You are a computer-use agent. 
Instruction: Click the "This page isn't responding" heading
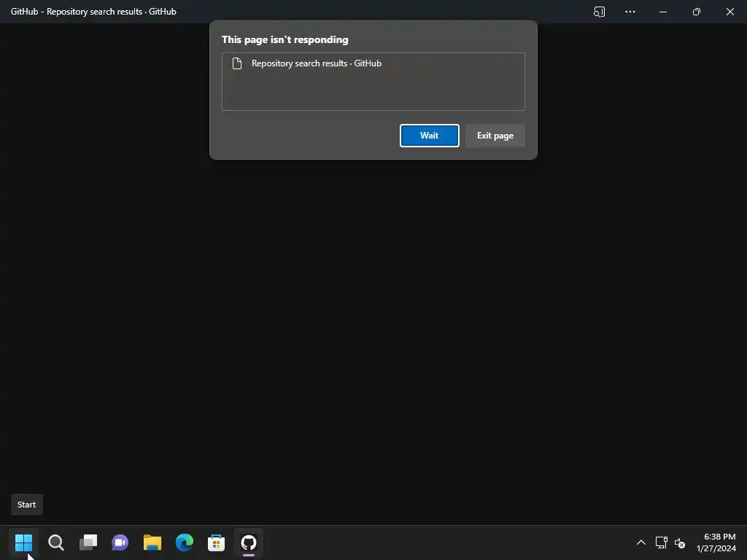(285, 39)
